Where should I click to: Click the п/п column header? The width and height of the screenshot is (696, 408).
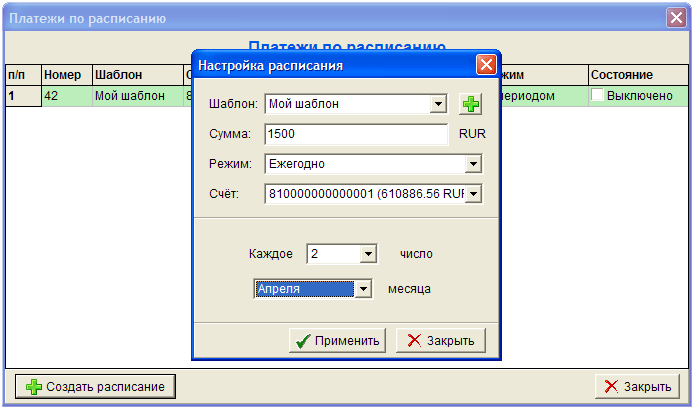click(22, 75)
